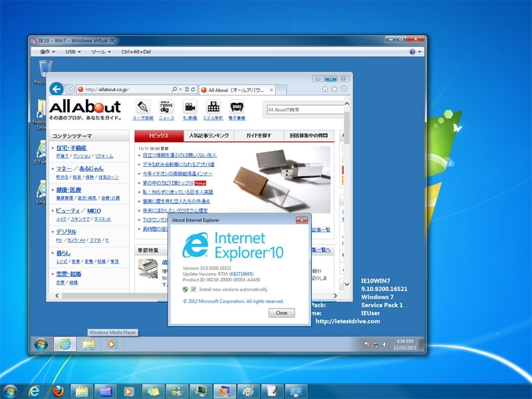Screen dimensions: 532x399
Task: Open the guest taskbar folder icon
Action: [x=89, y=344]
